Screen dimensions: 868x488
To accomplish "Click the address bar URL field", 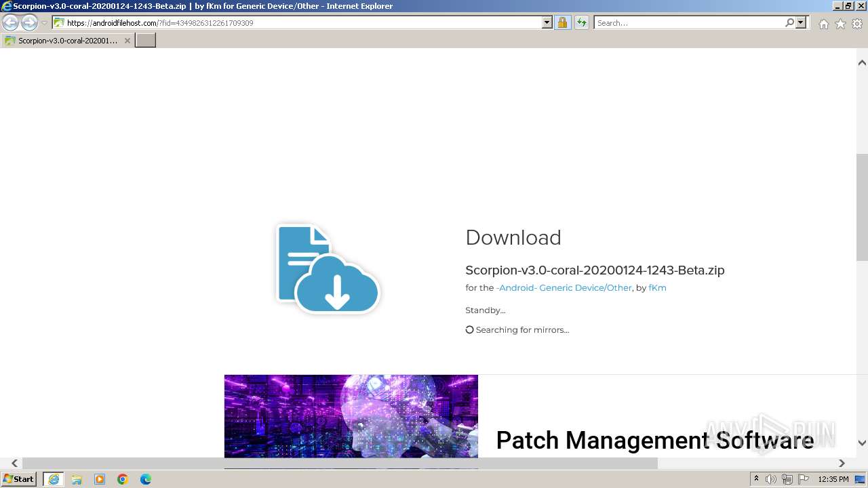I will point(304,23).
